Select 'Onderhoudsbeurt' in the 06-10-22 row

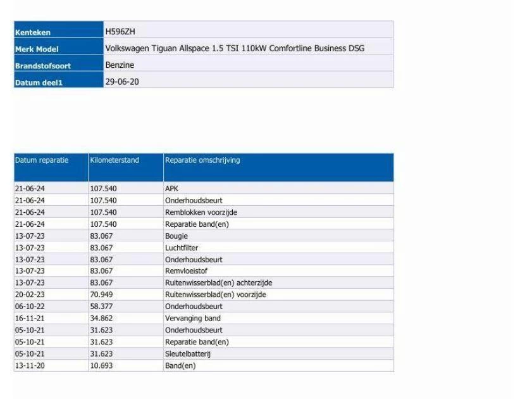(x=194, y=307)
